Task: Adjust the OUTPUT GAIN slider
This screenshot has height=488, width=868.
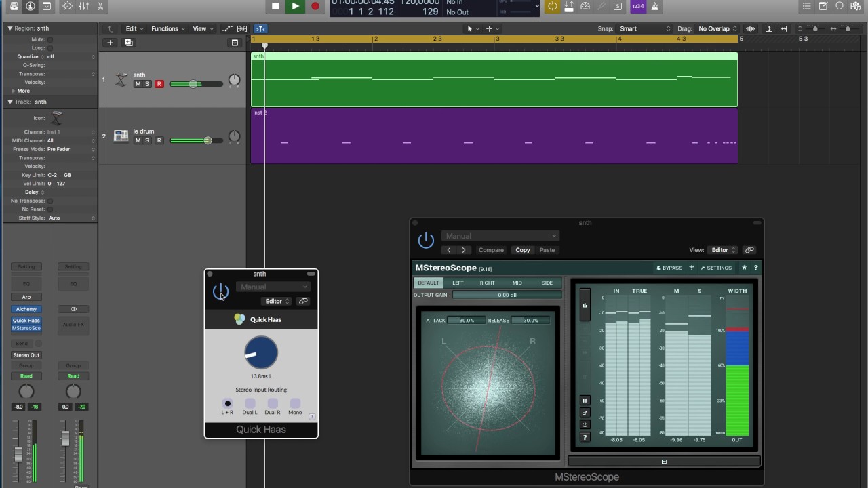Action: pyautogui.click(x=507, y=295)
